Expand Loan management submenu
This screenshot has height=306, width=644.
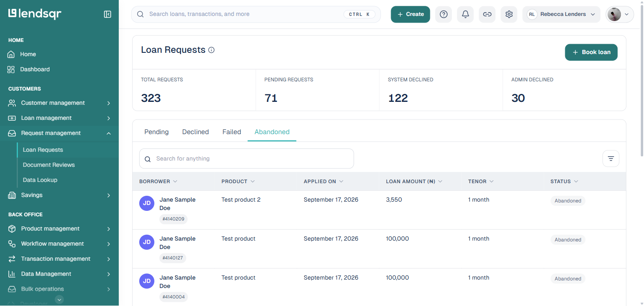coord(109,118)
